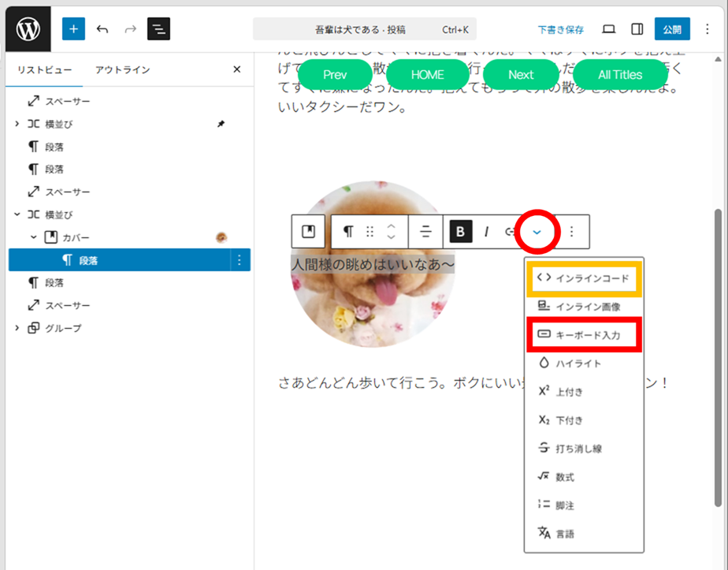Switch to the アウトライン tab

[122, 69]
